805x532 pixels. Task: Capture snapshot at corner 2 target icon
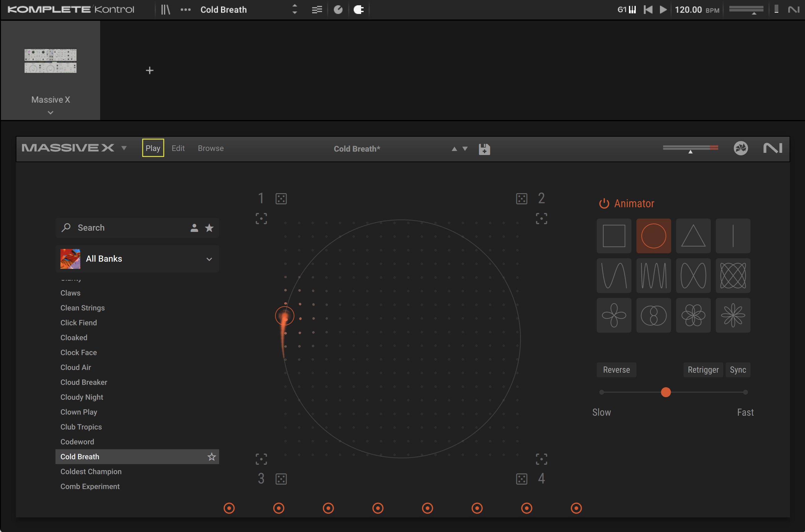click(x=542, y=219)
